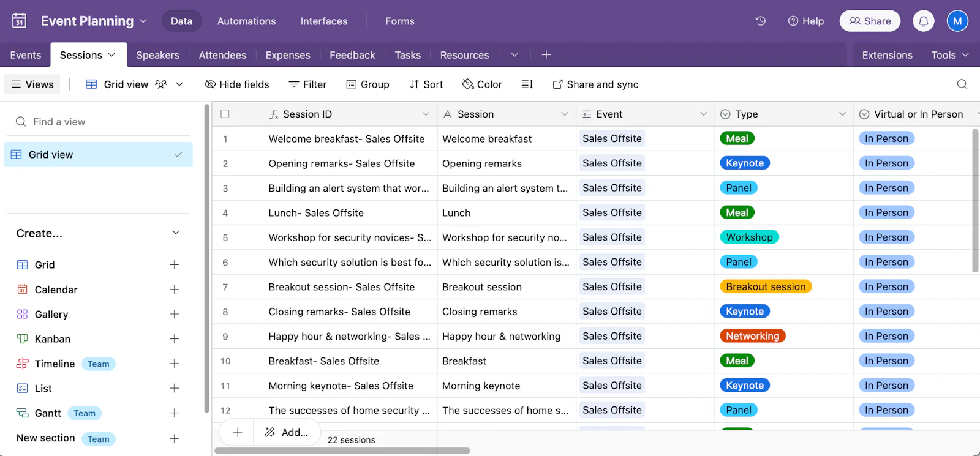Open Share and sync
The height and width of the screenshot is (456, 980).
click(x=595, y=84)
